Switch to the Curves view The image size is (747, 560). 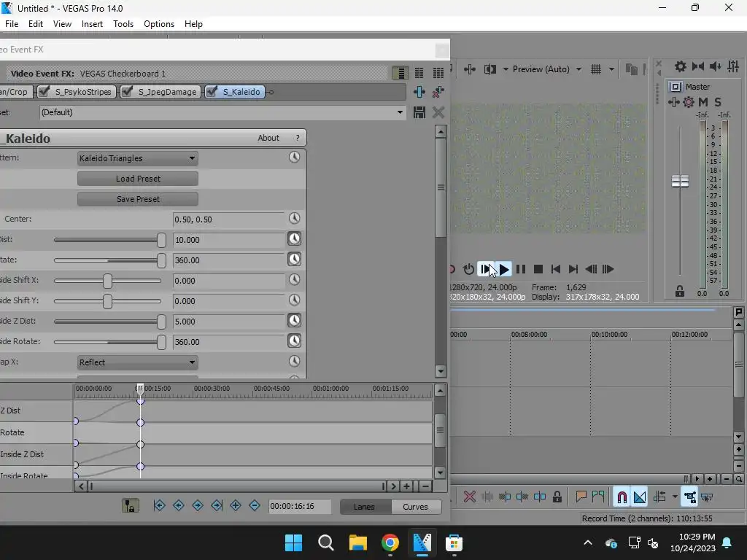click(415, 507)
